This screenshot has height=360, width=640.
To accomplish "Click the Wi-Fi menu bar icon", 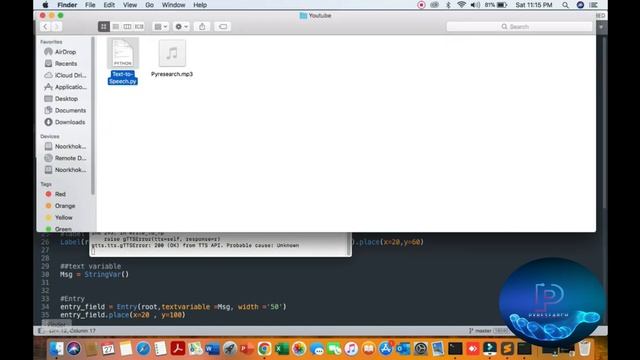I will tap(461, 5).
